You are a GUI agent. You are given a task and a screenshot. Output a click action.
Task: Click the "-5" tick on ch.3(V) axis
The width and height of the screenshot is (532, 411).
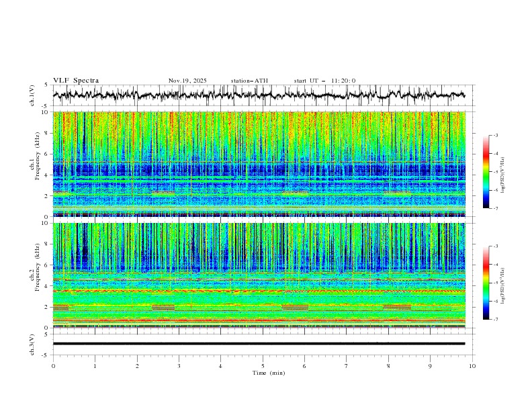(x=45, y=355)
